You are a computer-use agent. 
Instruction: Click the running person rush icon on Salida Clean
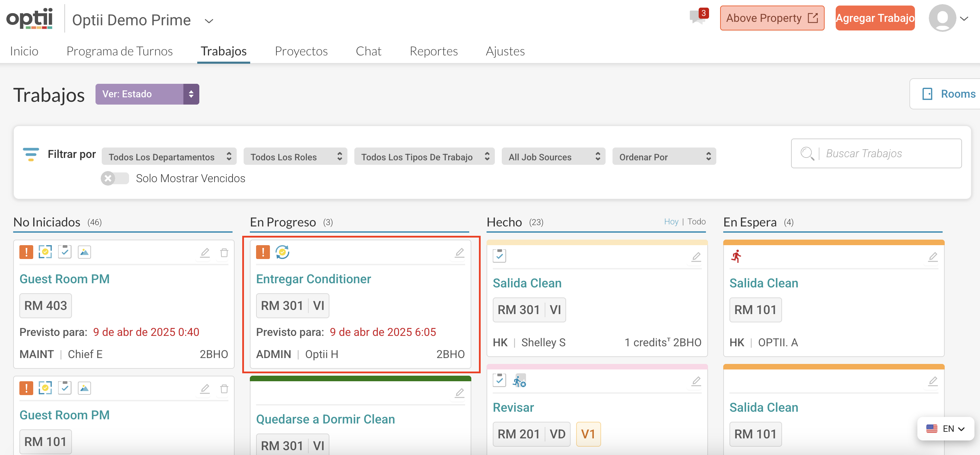(x=736, y=256)
